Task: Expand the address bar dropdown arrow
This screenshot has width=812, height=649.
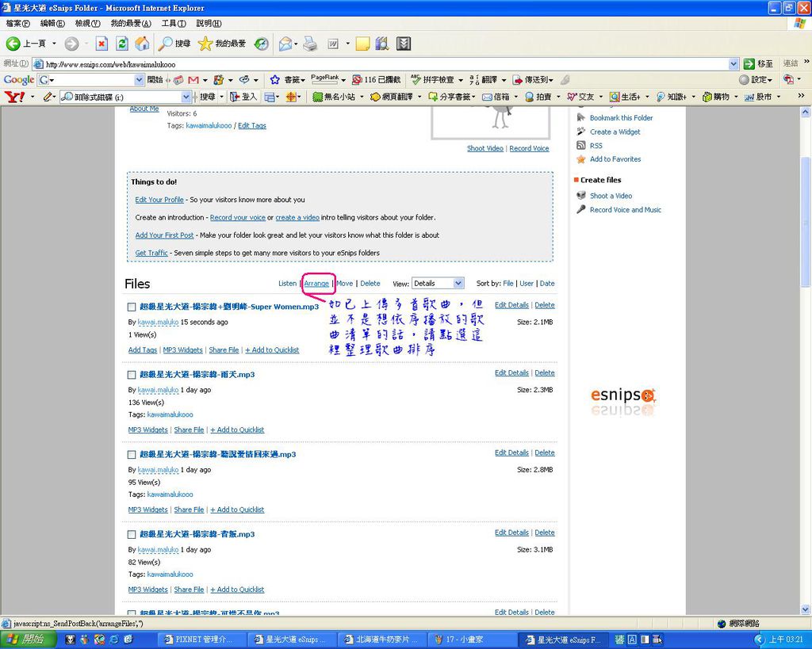Action: tap(733, 64)
